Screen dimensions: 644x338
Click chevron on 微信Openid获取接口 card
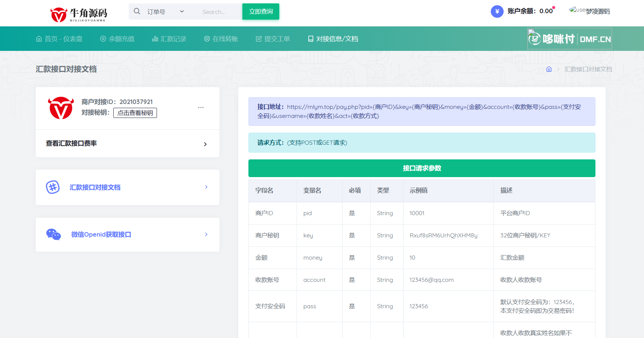coord(206,234)
